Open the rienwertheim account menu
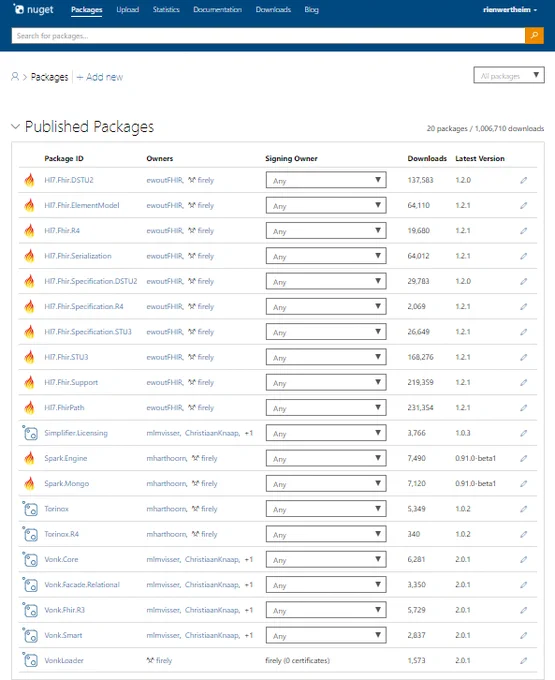555x680 pixels. click(510, 10)
